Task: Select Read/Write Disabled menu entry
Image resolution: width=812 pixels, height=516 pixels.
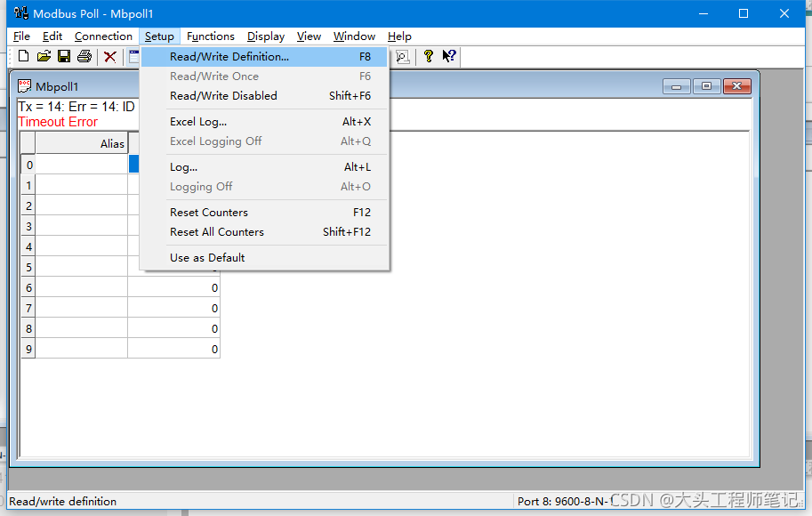Action: 264,96
